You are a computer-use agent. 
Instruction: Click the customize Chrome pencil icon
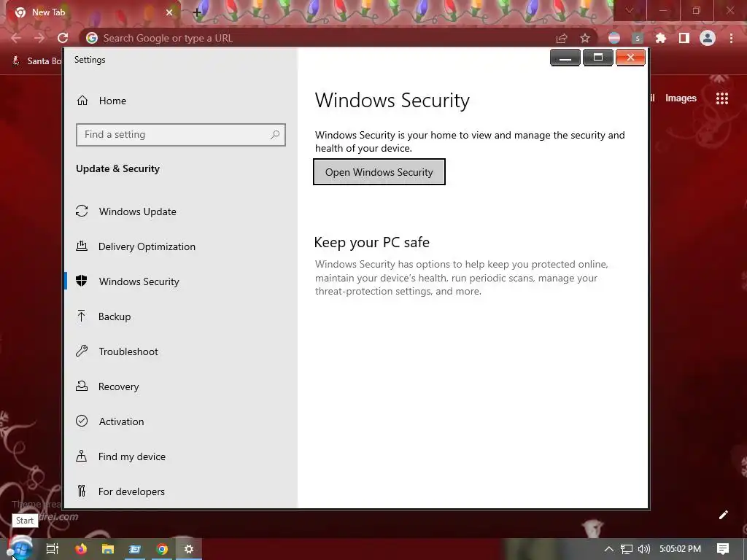[723, 515]
